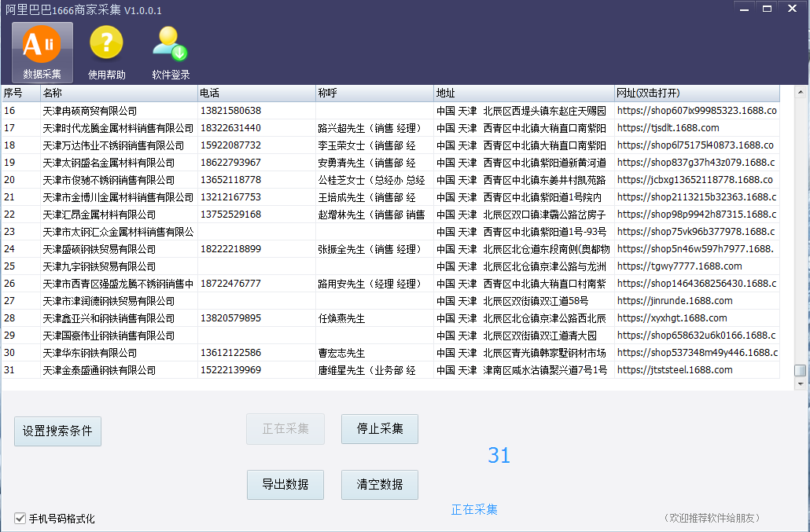Image resolution: width=810 pixels, height=532 pixels.
Task: Click the 欢迎推荐软件给朋友 text
Action: click(712, 518)
